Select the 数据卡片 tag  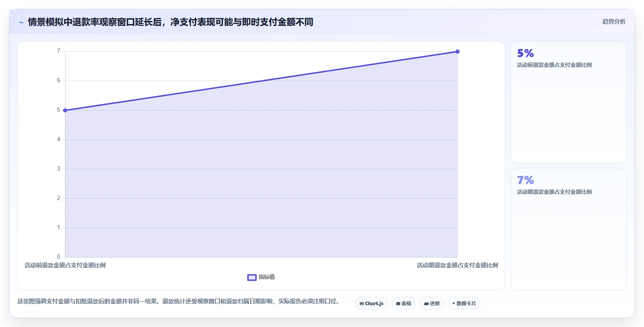(x=464, y=303)
